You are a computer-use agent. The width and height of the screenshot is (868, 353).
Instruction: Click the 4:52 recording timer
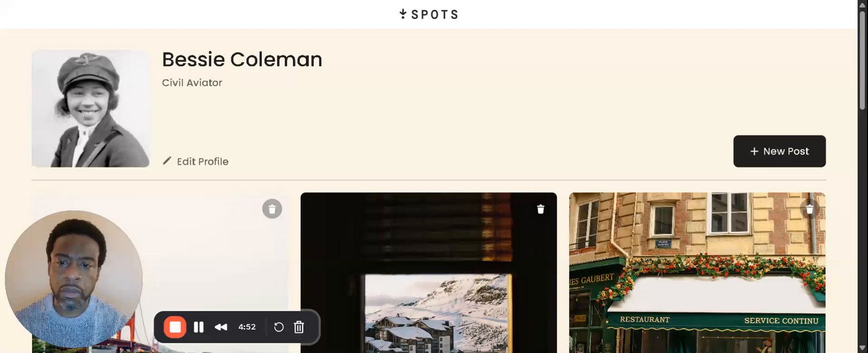coord(247,327)
